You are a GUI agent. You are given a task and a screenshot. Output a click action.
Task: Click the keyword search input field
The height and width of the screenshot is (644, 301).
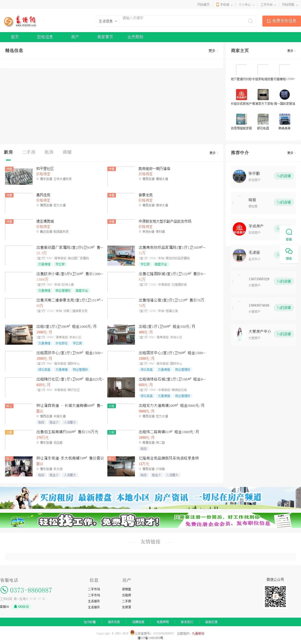point(183,21)
